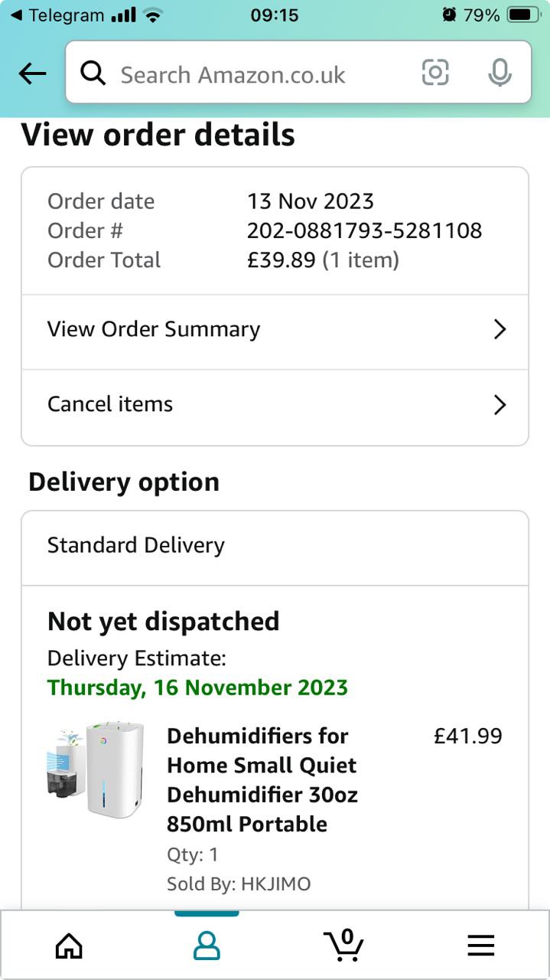Tap the Cancel items chevron
The width and height of the screenshot is (550, 980).
tap(500, 404)
